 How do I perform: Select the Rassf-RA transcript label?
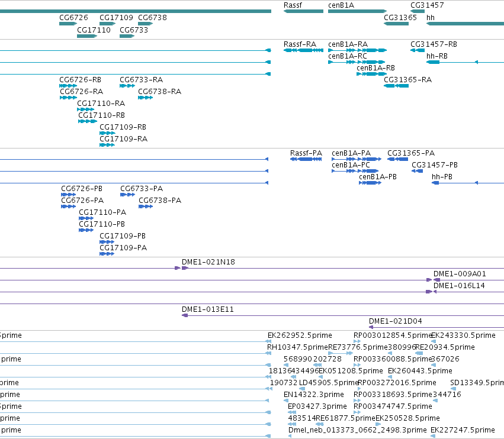[300, 44]
